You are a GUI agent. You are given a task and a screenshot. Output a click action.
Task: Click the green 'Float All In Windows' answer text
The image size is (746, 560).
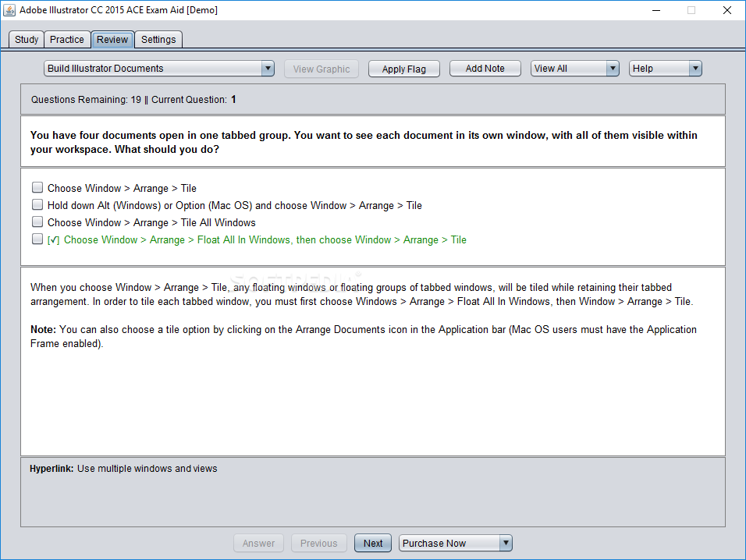coord(265,239)
